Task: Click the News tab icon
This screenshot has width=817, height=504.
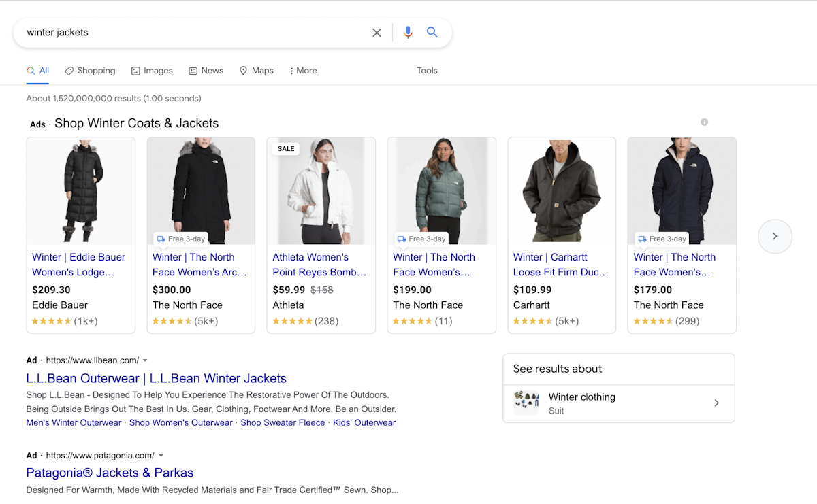Action: 193,70
